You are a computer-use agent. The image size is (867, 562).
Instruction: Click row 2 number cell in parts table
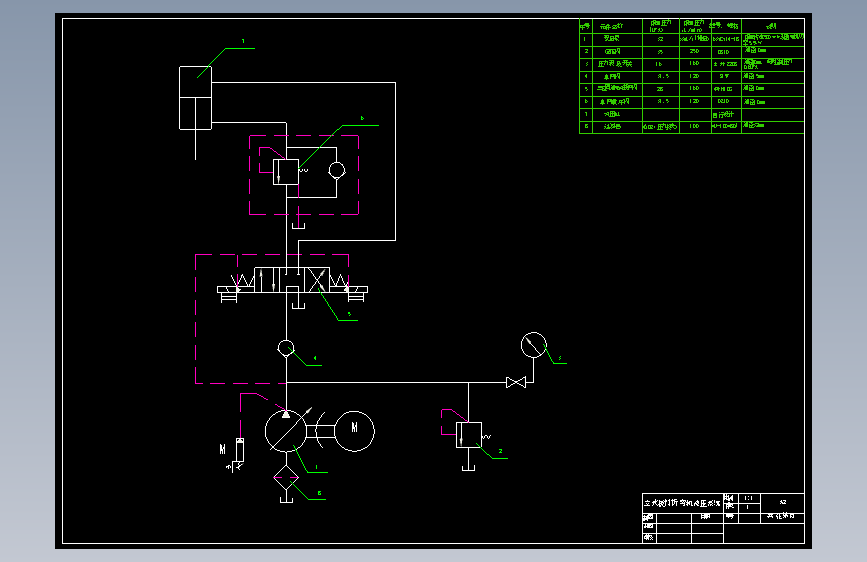[x=586, y=51]
